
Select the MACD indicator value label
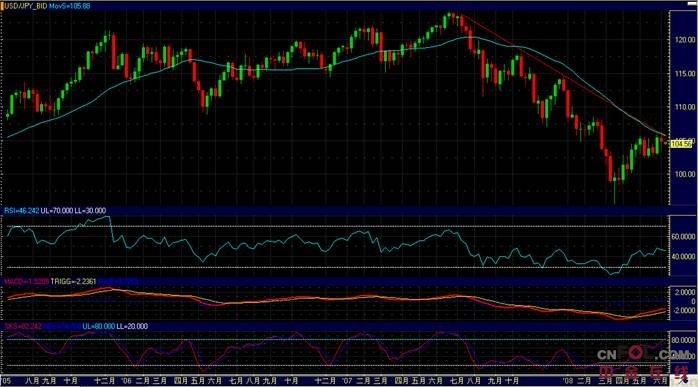26,281
